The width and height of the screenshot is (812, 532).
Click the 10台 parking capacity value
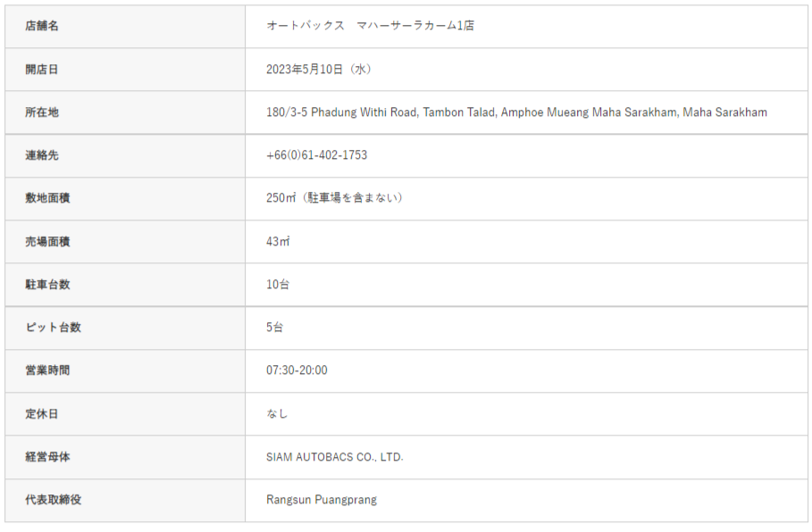pyautogui.click(x=278, y=285)
